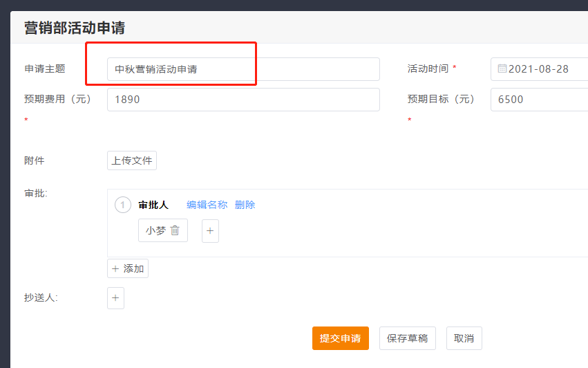Submit the form with 提交申请
Screen dimensions: 588x368
pyautogui.click(x=340, y=338)
